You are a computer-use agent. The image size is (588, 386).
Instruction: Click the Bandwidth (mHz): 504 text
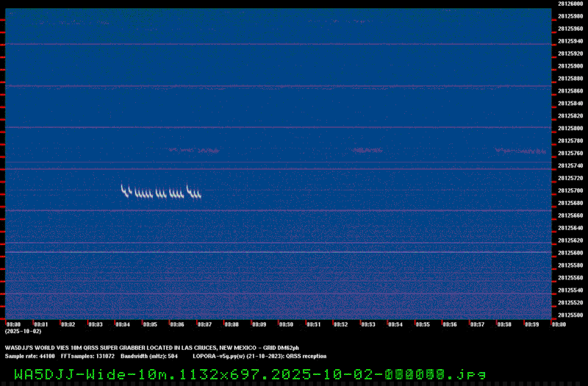pyautogui.click(x=149, y=356)
